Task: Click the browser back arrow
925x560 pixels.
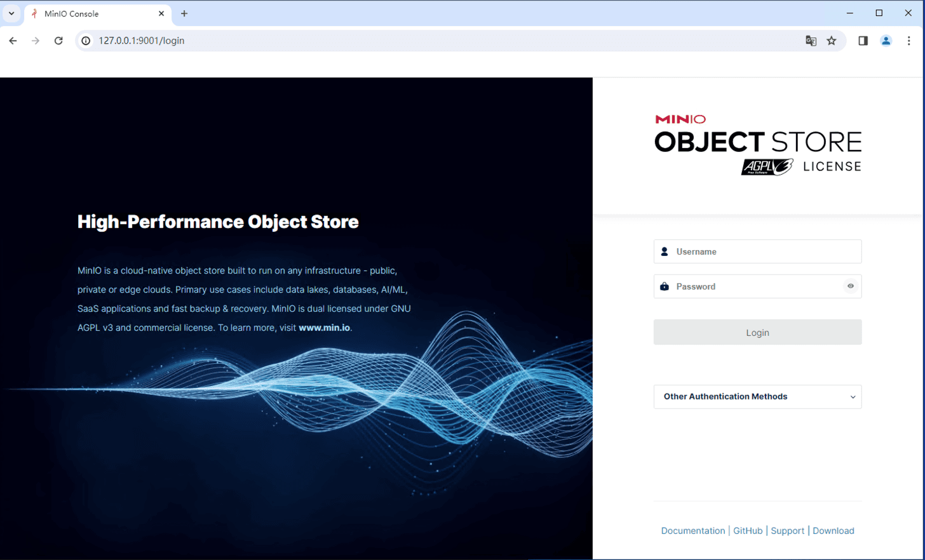Action: click(13, 41)
